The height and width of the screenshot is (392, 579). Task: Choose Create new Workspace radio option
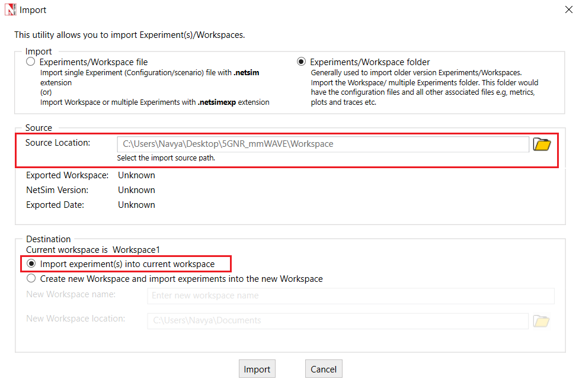(31, 278)
